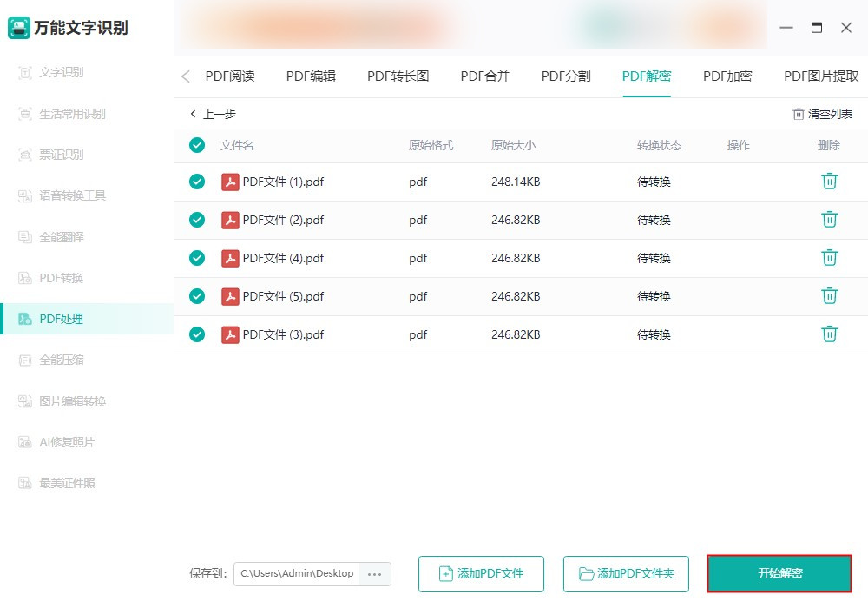Uncheck PDF文件 (5).pdf checkbox

point(197,296)
